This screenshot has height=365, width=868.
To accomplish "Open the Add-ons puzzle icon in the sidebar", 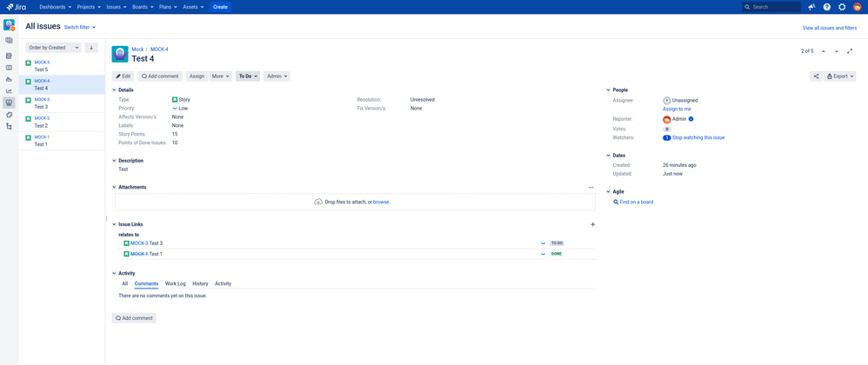I will 9,115.
